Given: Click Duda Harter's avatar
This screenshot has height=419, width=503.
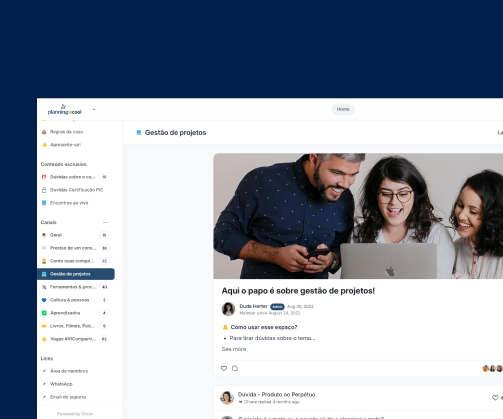Looking at the screenshot, I should (x=228, y=309).
